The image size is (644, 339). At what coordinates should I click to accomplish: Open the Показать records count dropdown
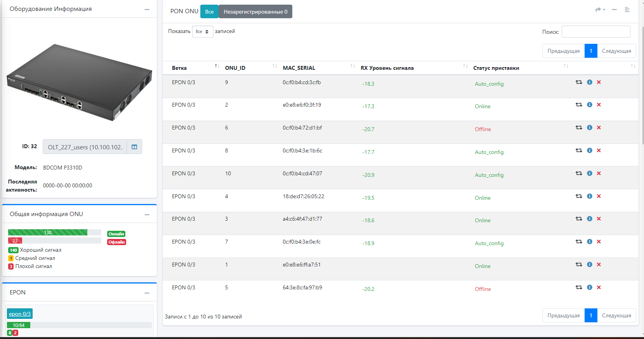[202, 32]
